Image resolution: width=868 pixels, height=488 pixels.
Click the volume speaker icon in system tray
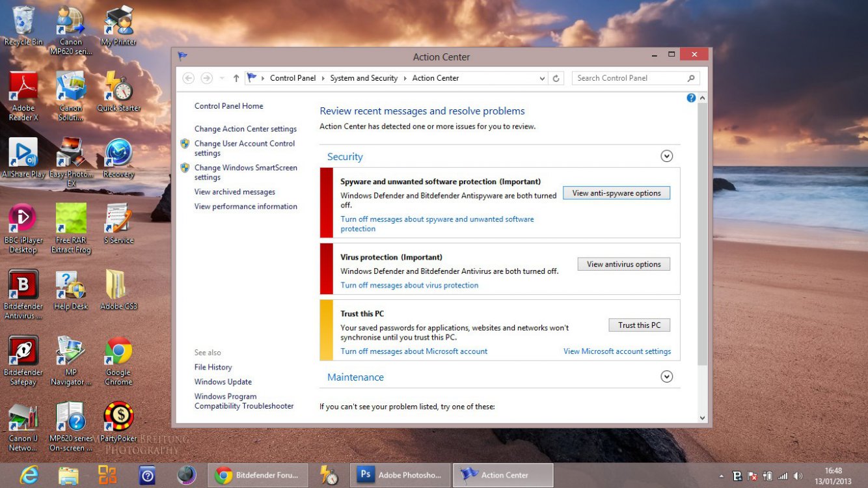[x=798, y=476]
